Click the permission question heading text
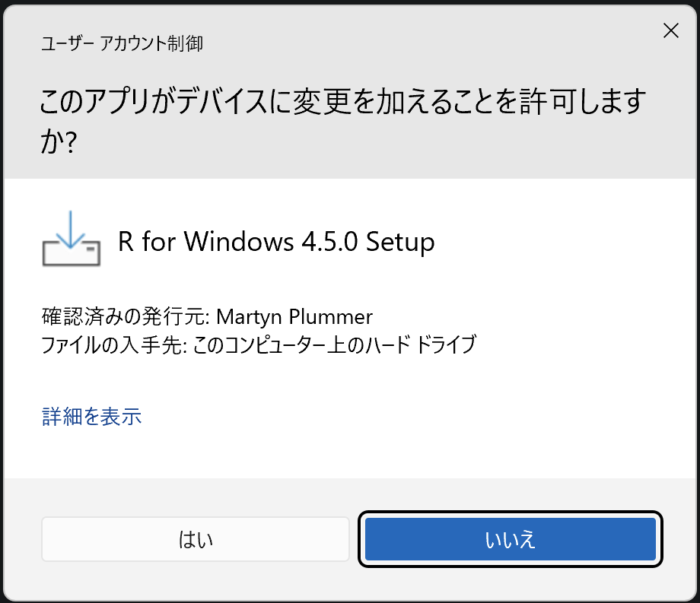700x603 pixels. click(x=342, y=120)
